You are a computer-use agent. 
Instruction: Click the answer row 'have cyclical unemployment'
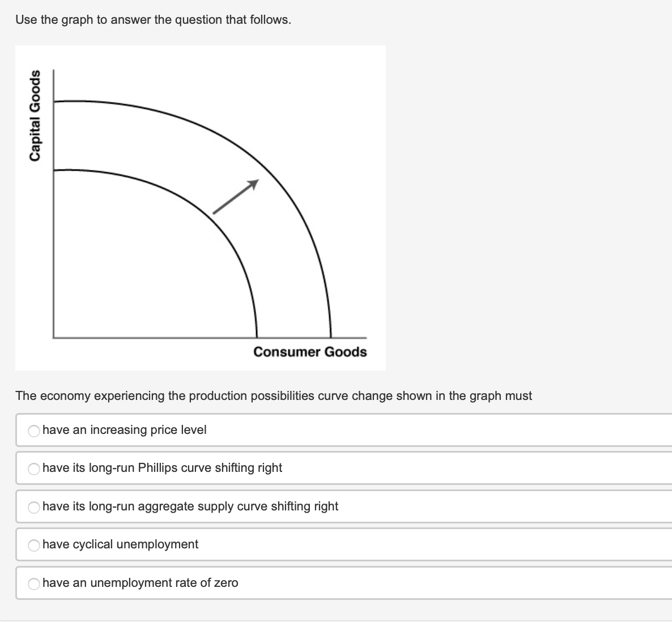pos(121,544)
